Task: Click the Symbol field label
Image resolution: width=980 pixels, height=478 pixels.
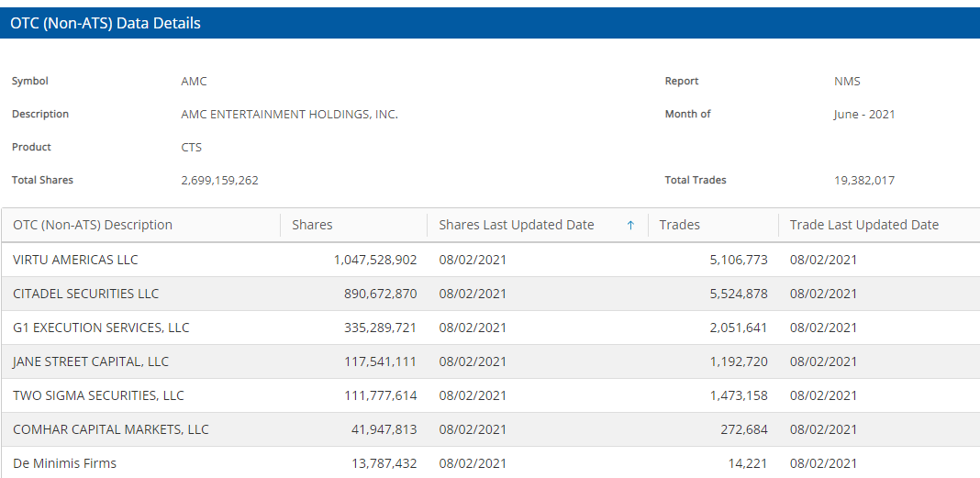Action: [x=30, y=82]
